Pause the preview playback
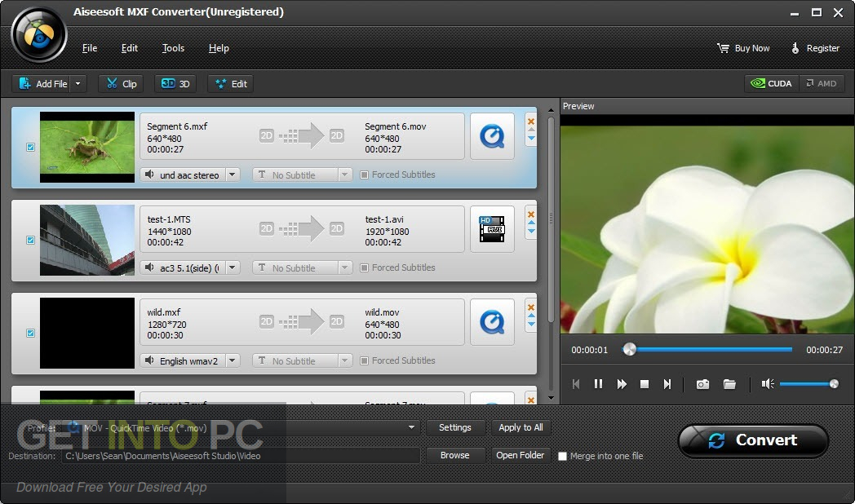Image resolution: width=855 pixels, height=504 pixels. 598,384
